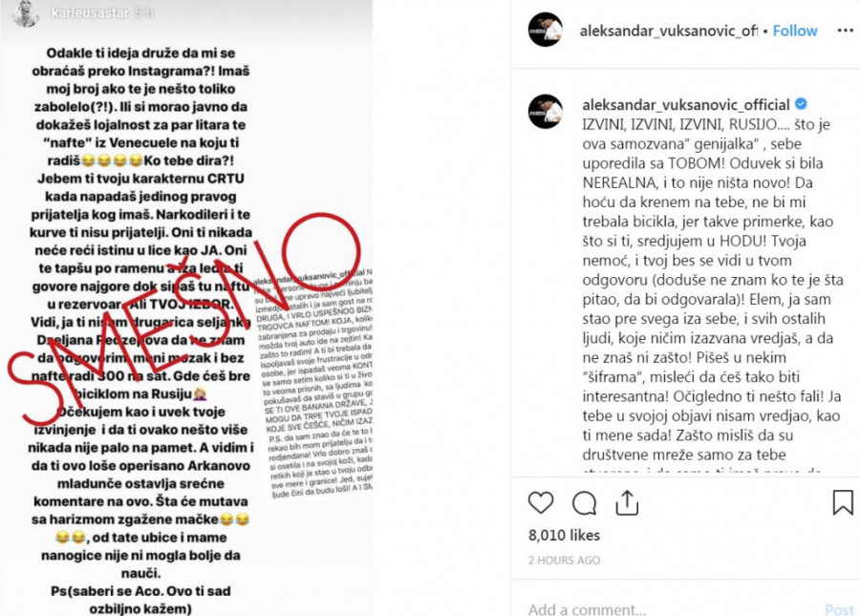Open the header profile avatar of aleksandar_vuksanovic
Viewport: 860px width, 616px height.
point(546,31)
